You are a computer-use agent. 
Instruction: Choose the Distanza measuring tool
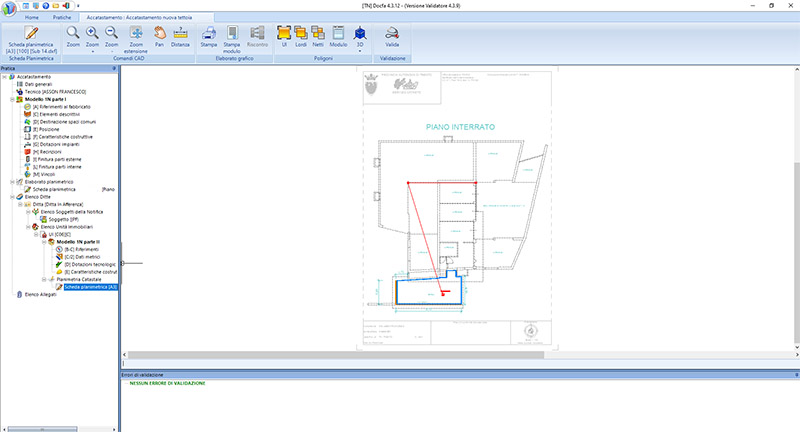pyautogui.click(x=180, y=36)
